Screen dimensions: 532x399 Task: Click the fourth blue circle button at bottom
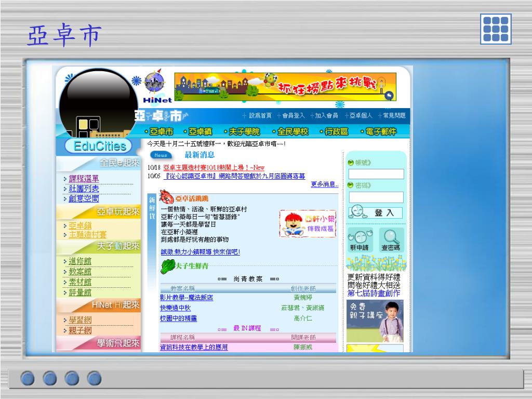[x=95, y=378]
